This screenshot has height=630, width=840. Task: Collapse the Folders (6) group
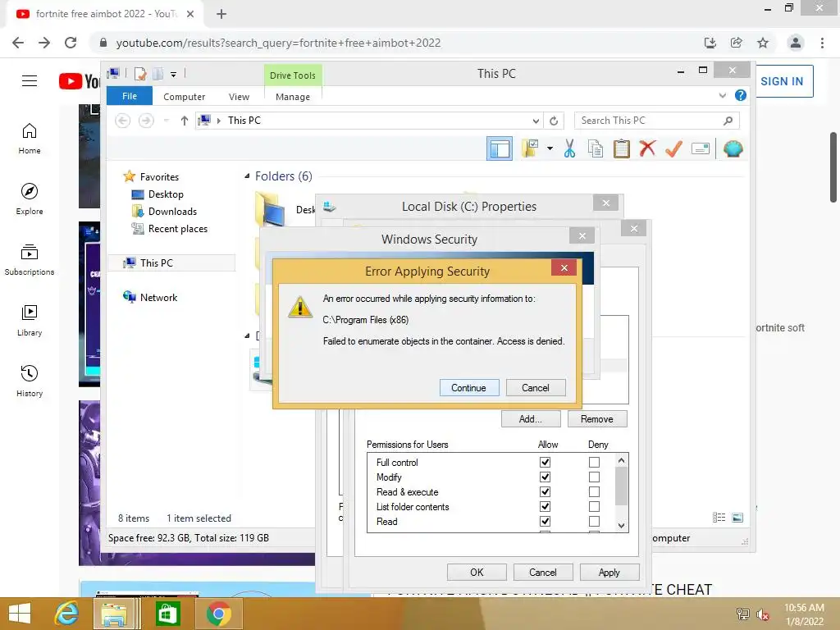tap(246, 176)
